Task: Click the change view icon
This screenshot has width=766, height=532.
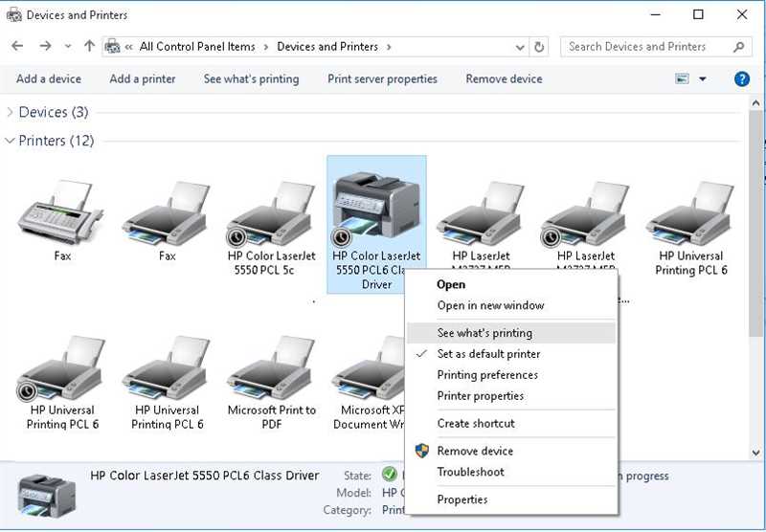Action: click(x=682, y=78)
